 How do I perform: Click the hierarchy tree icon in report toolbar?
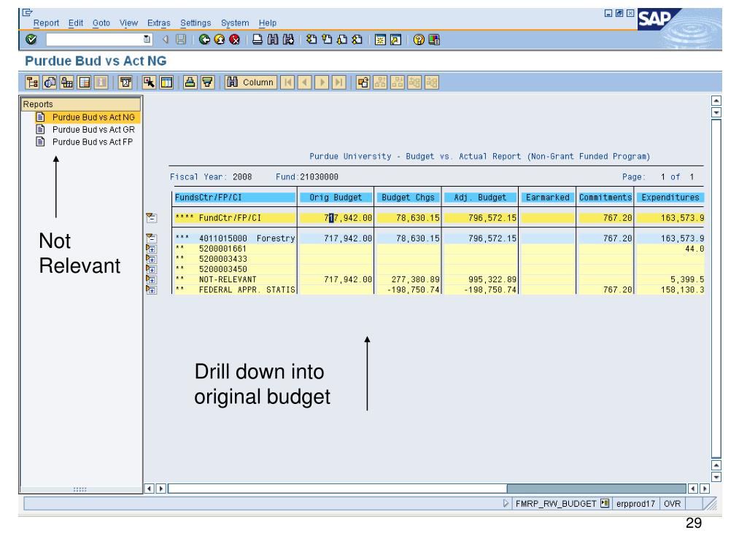pyautogui.click(x=32, y=82)
